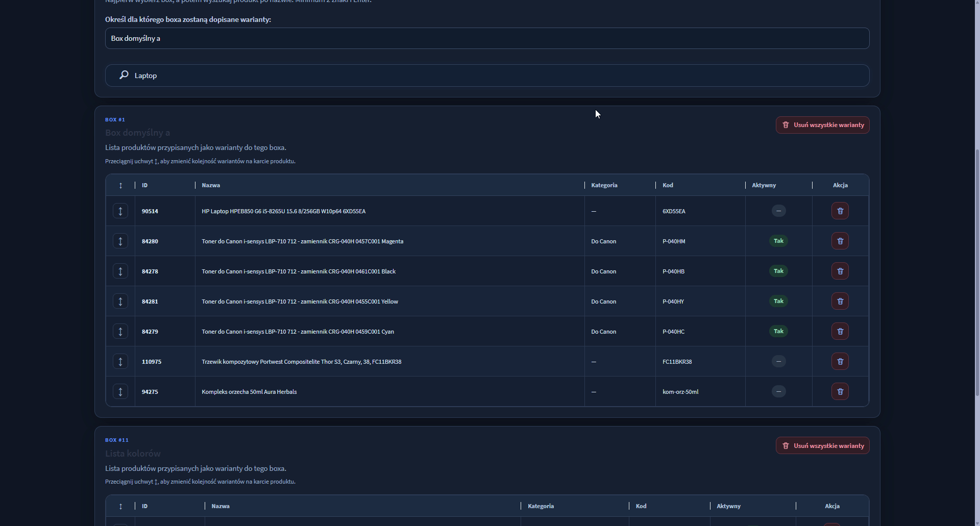Click 'Do Canon' category of product 84279

pyautogui.click(x=603, y=332)
